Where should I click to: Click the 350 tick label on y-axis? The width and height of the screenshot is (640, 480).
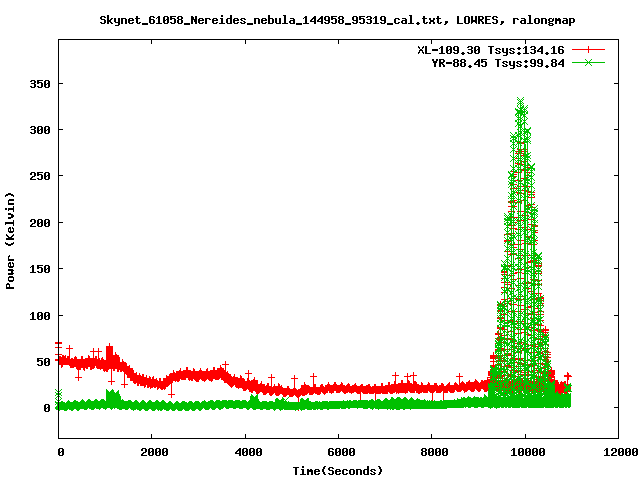coord(38,84)
